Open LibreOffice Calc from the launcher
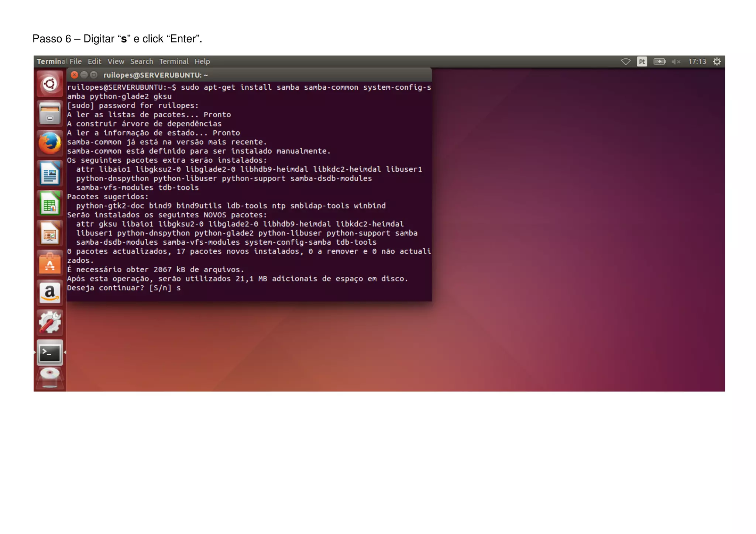 click(x=50, y=203)
